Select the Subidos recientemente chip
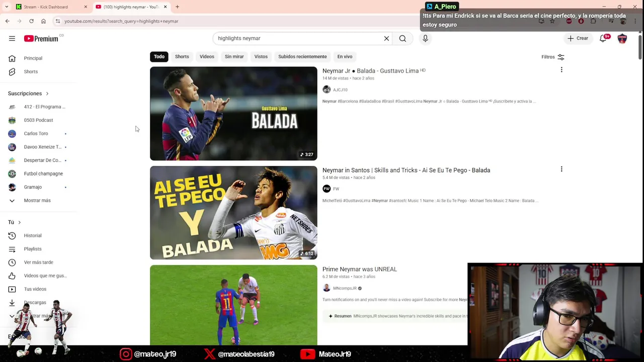Screen dimensions: 644x362 coord(302,56)
